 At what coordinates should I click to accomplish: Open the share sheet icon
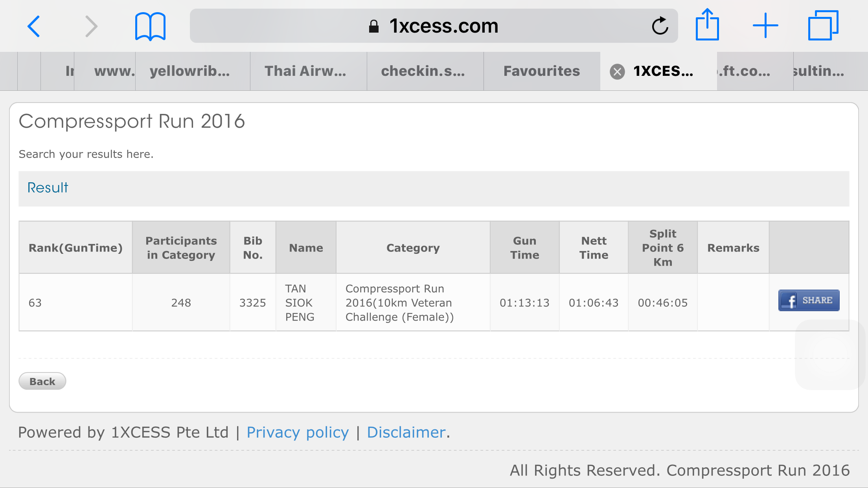707,25
